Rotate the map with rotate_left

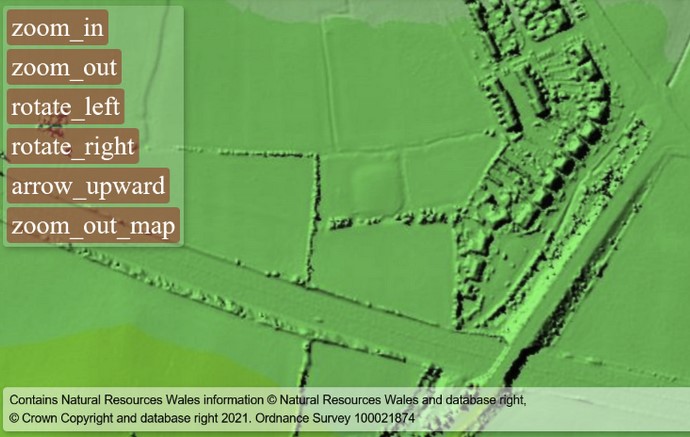(66, 106)
